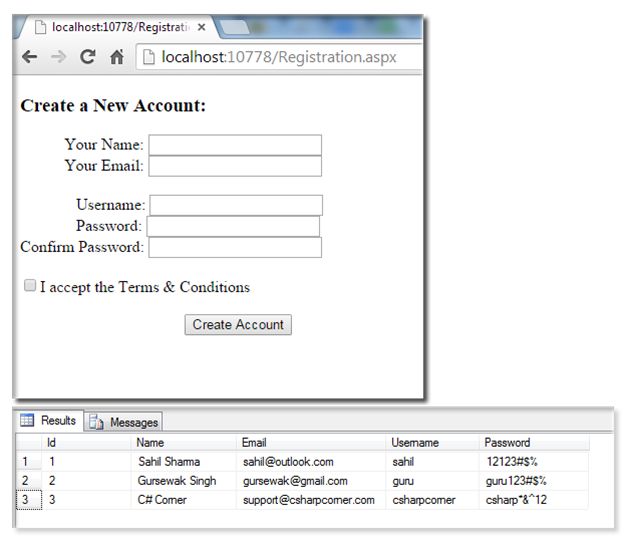Viewport: 624px width, 536px height.
Task: Select the 12123#$% password cell
Action: (534, 462)
